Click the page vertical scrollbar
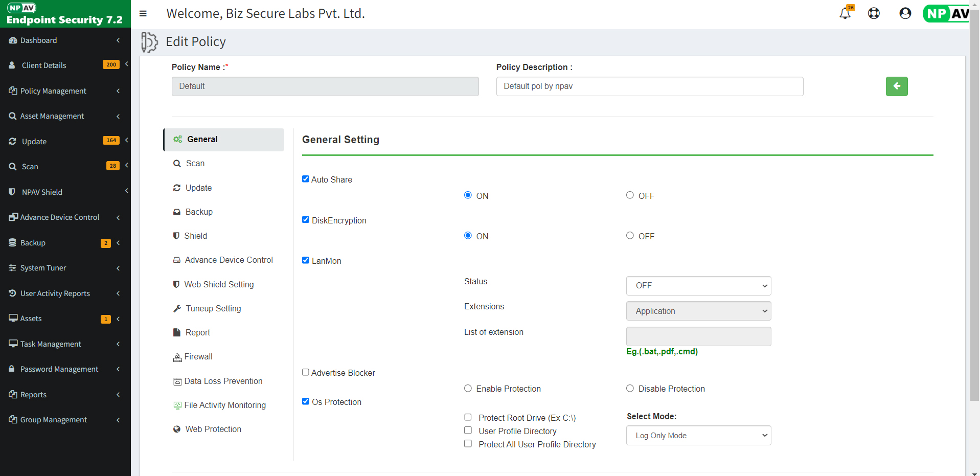 [x=974, y=205]
